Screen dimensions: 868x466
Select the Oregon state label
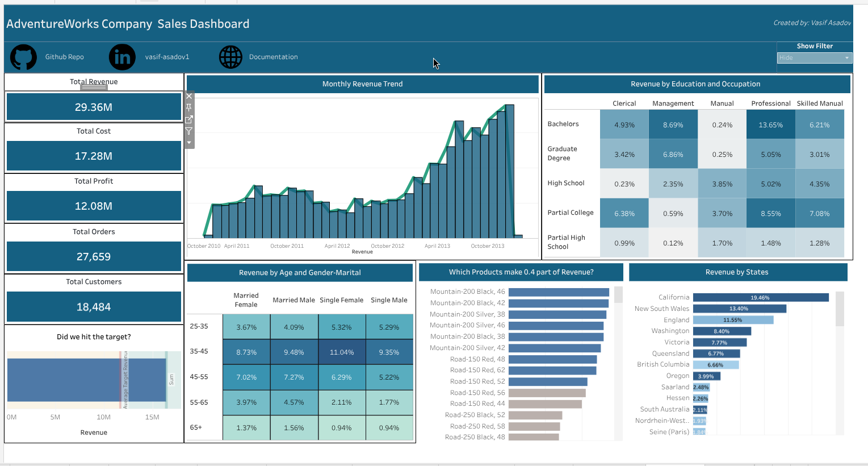tap(678, 376)
